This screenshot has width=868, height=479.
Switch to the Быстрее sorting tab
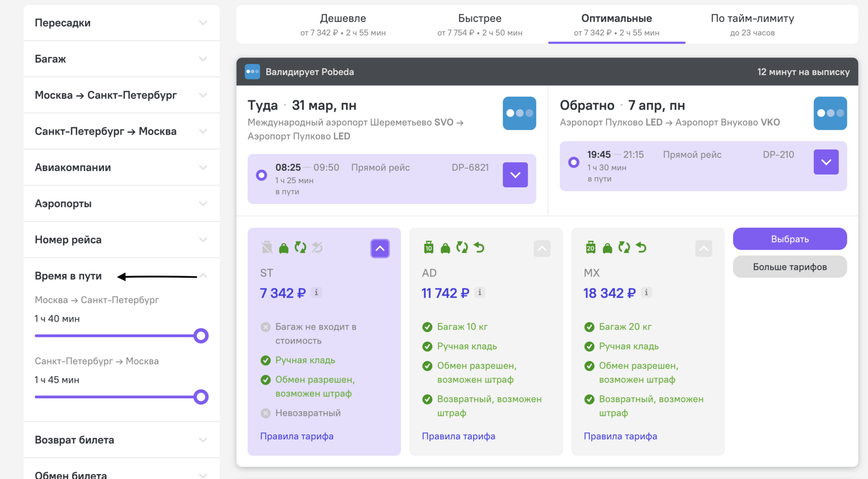(479, 24)
